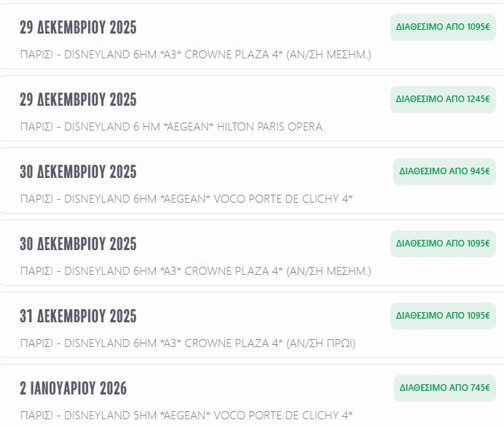Viewport: 504px width, 428px height.
Task: Click the ΔΙΑΘΕΣΙΜΟ ΑΠΟ 945€ availability badge
Action: pyautogui.click(x=444, y=171)
